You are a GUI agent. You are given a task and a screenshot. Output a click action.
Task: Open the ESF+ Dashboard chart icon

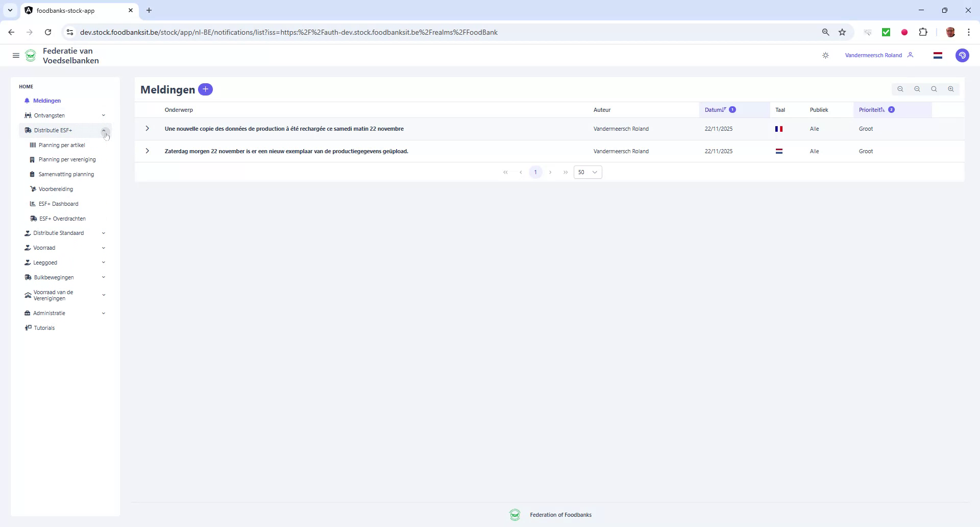tap(33, 204)
